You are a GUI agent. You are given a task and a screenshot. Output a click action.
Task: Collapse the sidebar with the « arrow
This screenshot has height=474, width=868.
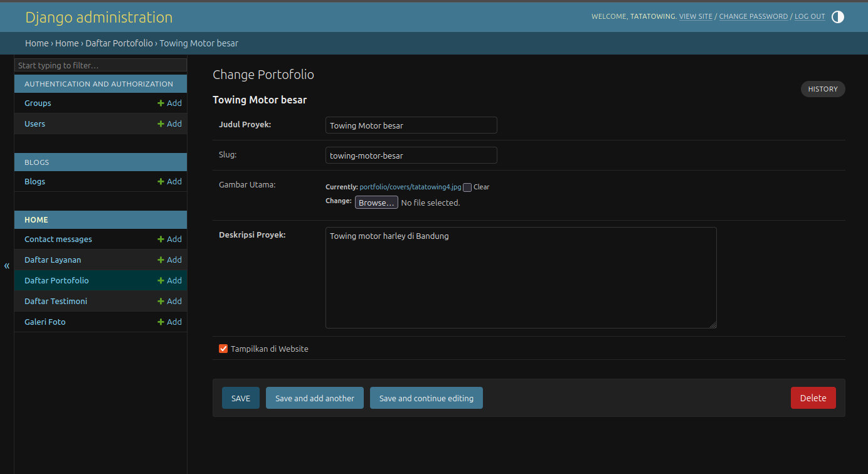click(7, 266)
